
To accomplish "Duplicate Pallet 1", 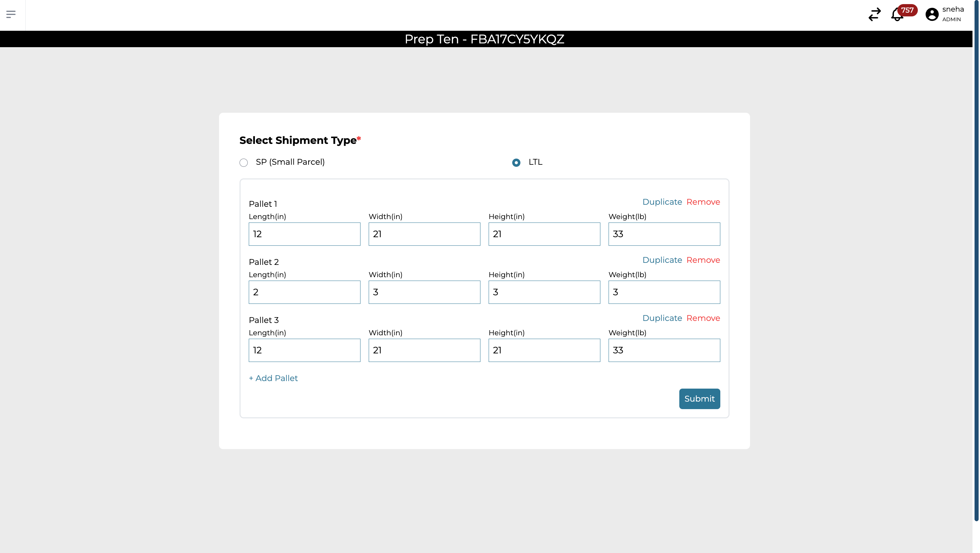I will [x=662, y=202].
